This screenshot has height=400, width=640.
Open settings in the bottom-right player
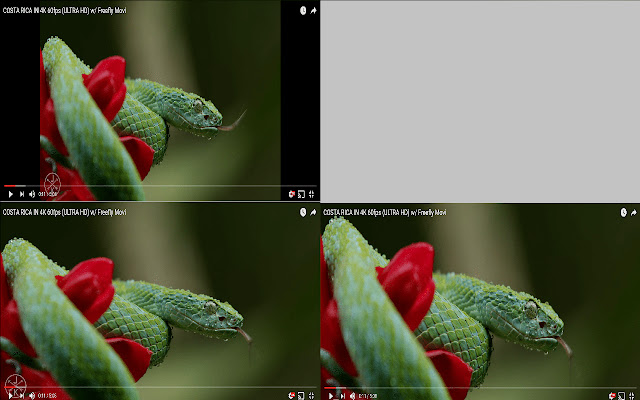click(x=612, y=396)
